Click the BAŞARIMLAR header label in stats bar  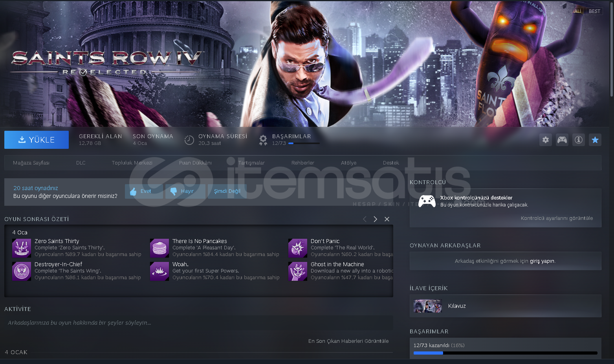291,136
